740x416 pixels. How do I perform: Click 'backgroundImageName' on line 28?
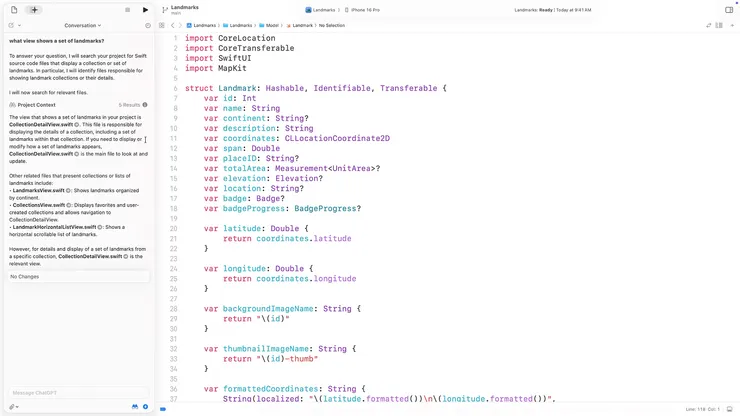coord(268,309)
